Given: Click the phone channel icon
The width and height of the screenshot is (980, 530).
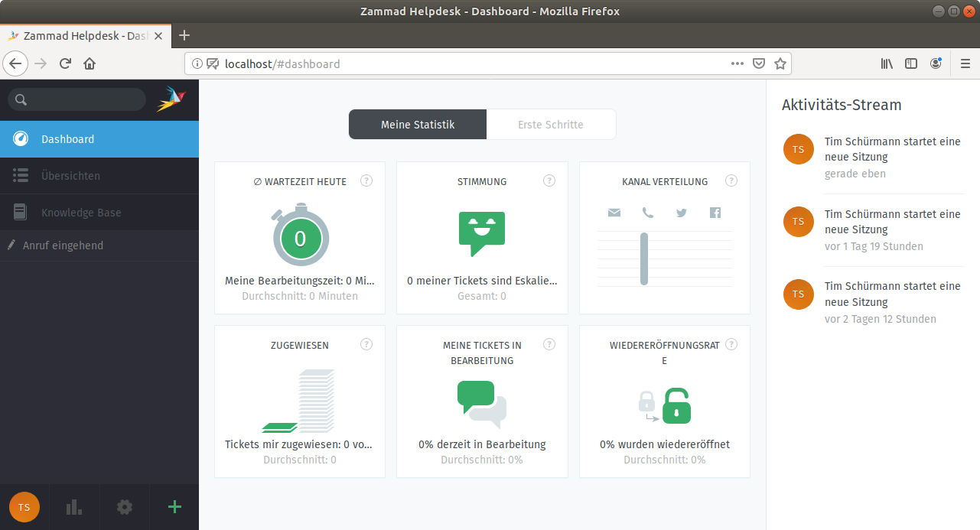Looking at the screenshot, I should click(648, 213).
